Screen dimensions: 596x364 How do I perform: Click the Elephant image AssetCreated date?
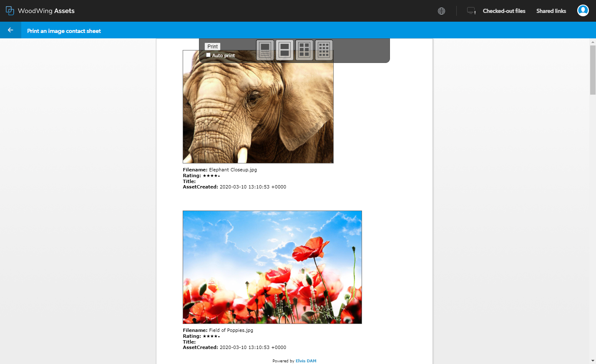(x=253, y=187)
